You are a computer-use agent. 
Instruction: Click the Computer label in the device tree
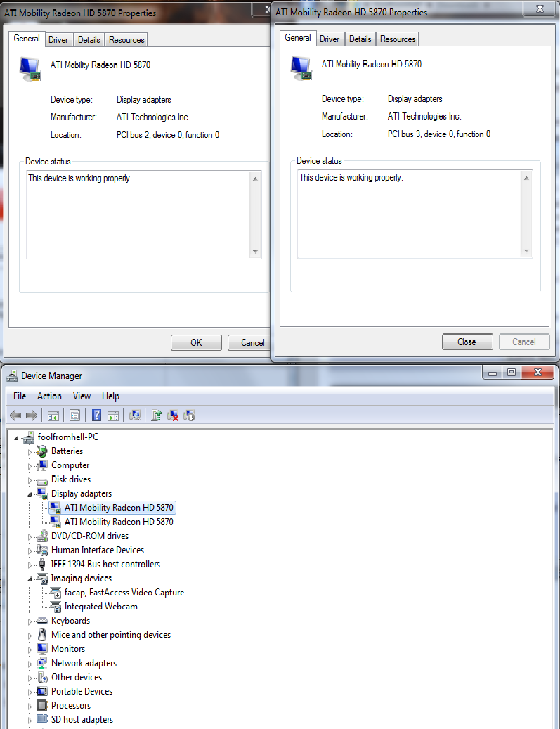pos(70,465)
